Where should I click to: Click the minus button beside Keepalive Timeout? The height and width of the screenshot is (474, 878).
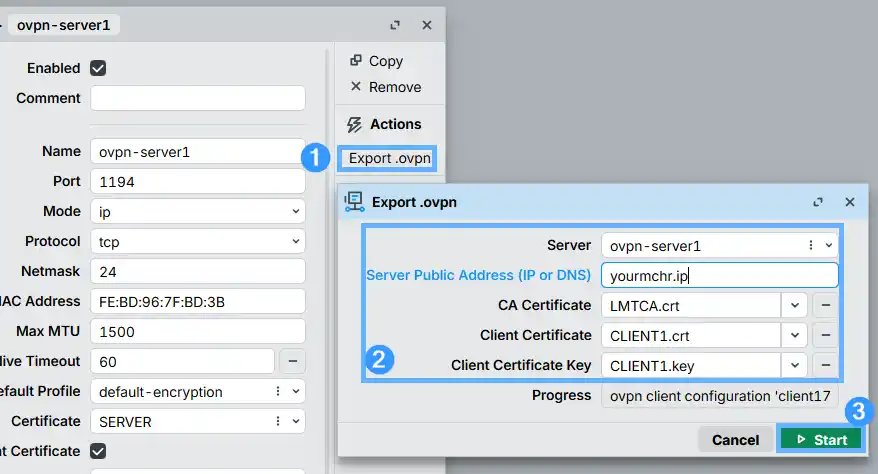point(292,361)
